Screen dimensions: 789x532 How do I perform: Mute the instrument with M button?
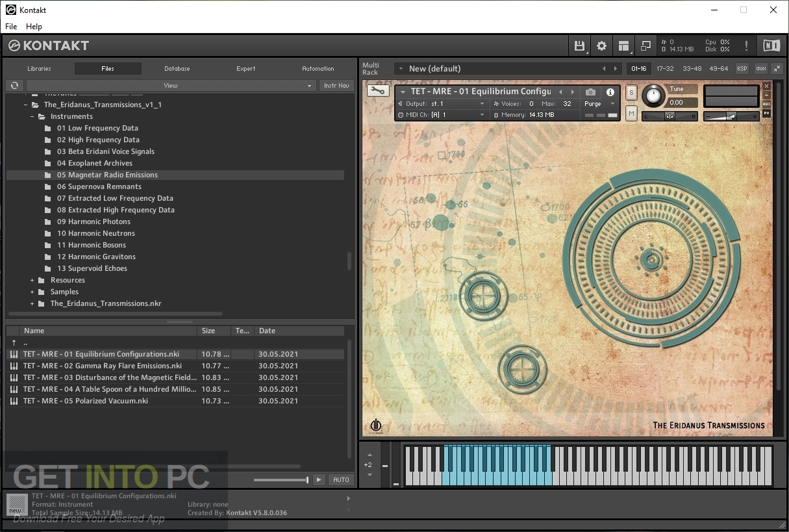tap(631, 113)
